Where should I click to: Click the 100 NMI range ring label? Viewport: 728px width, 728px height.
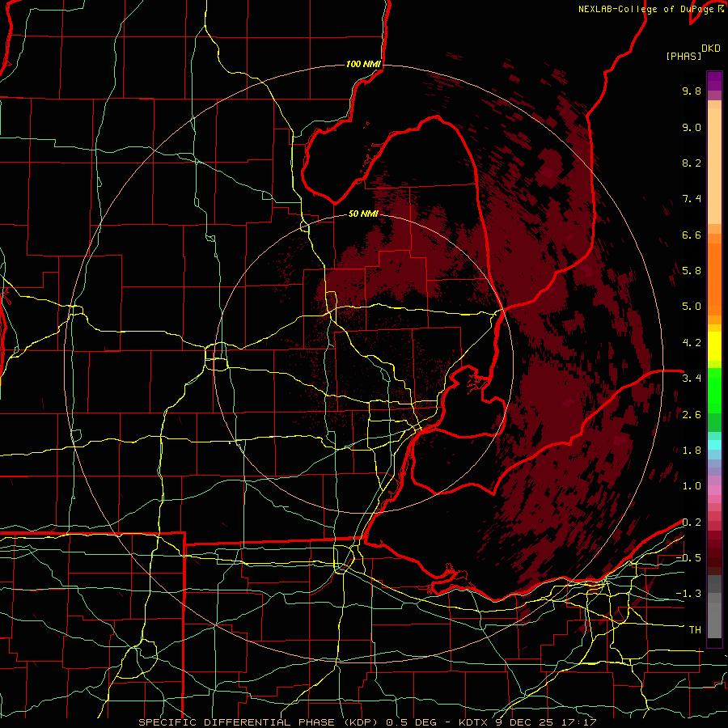coord(363,64)
